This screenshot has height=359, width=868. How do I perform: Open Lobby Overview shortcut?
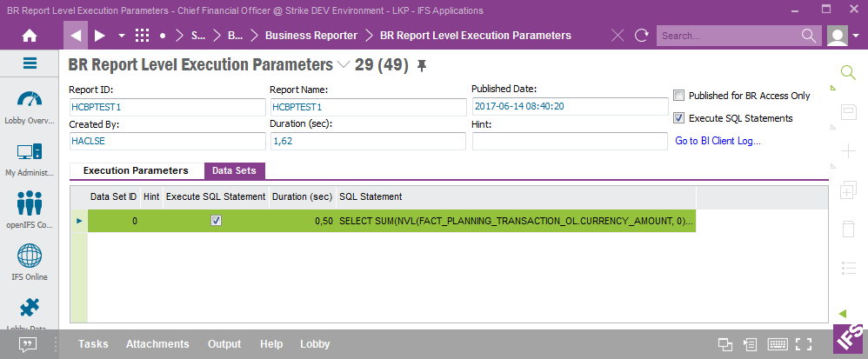pyautogui.click(x=30, y=107)
